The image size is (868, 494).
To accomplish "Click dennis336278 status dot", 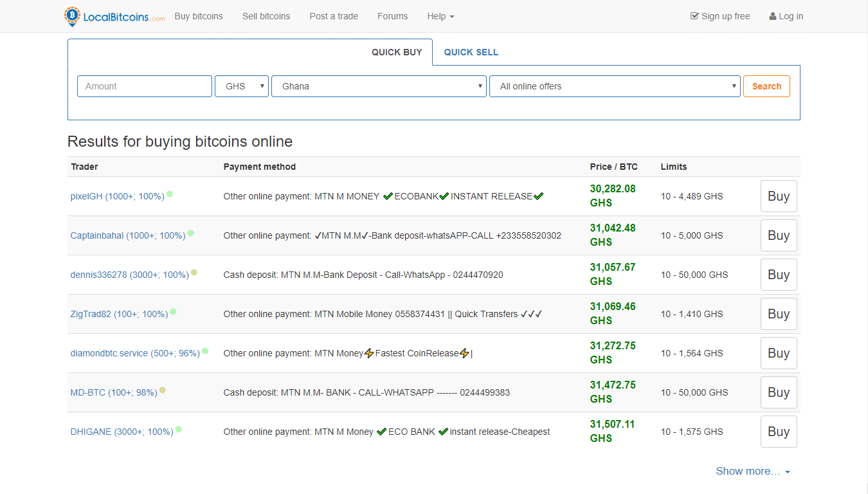I will (194, 272).
